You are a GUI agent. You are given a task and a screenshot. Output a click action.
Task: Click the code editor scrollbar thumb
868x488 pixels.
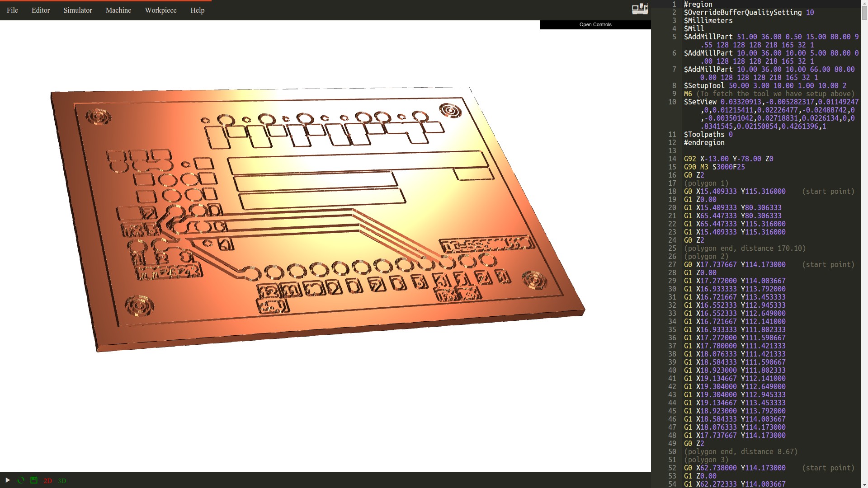(x=864, y=14)
